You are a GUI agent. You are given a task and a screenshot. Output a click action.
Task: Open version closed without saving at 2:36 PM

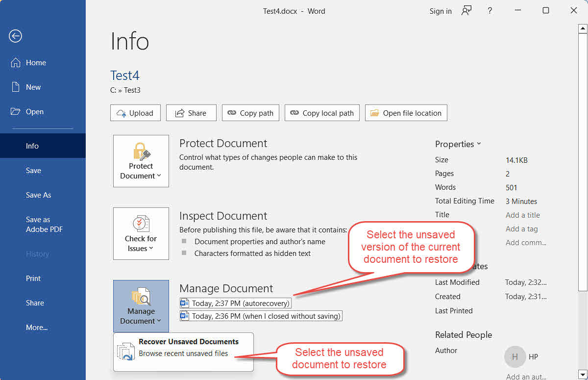[x=261, y=316]
